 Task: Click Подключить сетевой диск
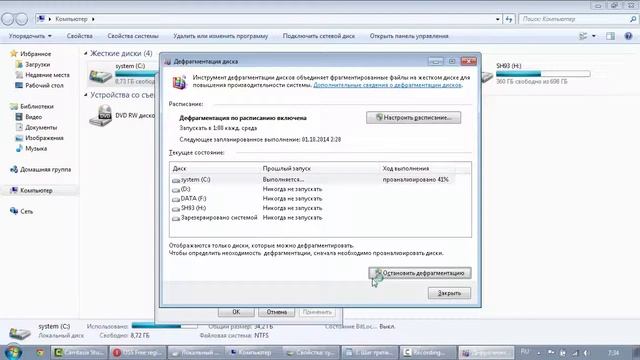pos(319,36)
